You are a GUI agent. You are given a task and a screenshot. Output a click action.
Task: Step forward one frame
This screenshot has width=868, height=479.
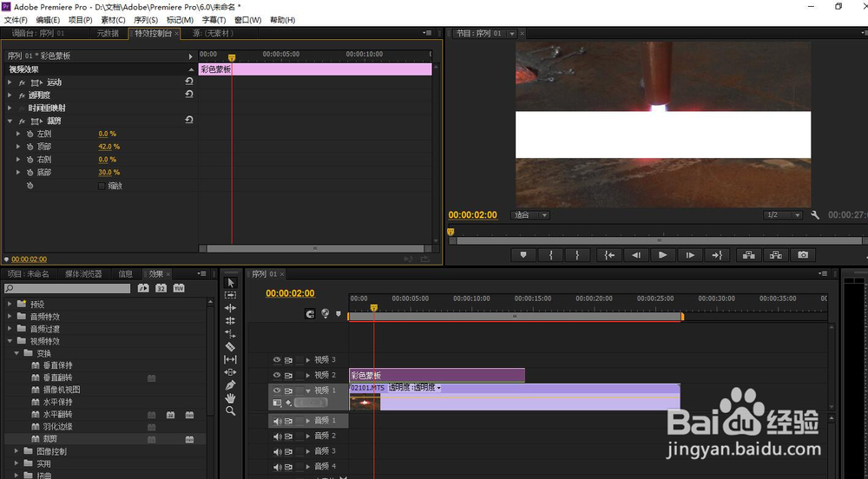point(690,255)
